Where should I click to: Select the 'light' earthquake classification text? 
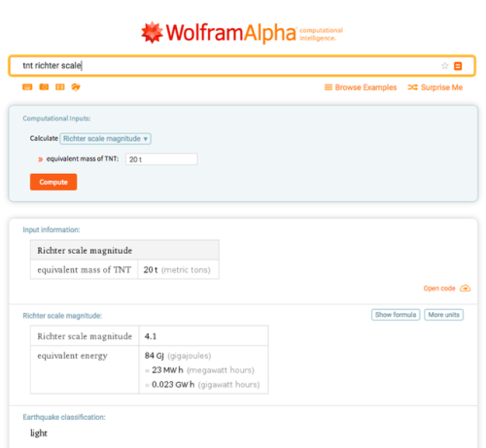coord(39,433)
